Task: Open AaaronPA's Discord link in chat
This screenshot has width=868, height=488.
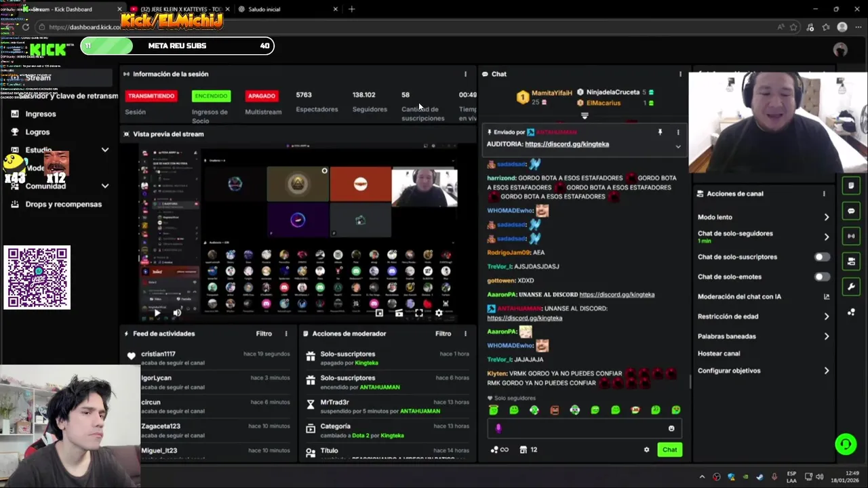Action: (x=616, y=295)
